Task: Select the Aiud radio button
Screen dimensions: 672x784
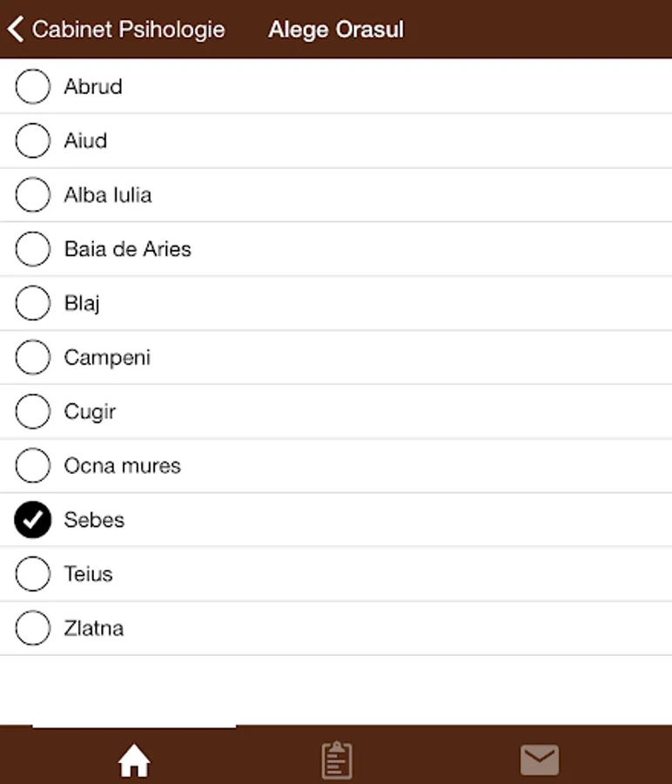Action: pyautogui.click(x=33, y=140)
